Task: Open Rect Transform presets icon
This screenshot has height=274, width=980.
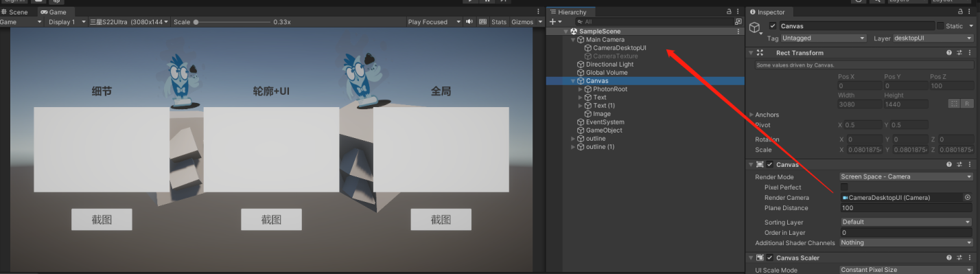Action: [960, 53]
